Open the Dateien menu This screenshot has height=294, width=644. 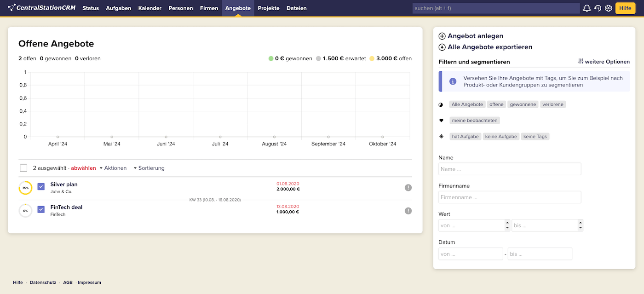tap(297, 8)
